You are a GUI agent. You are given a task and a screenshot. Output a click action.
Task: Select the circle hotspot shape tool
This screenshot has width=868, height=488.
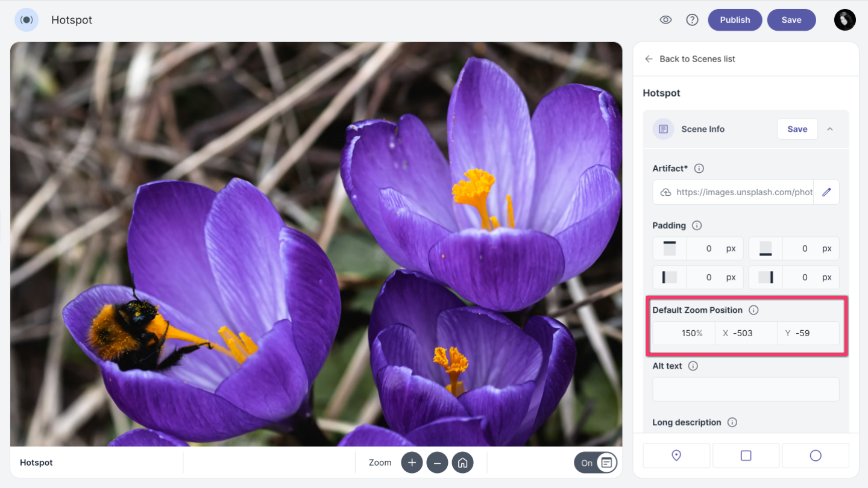(816, 455)
